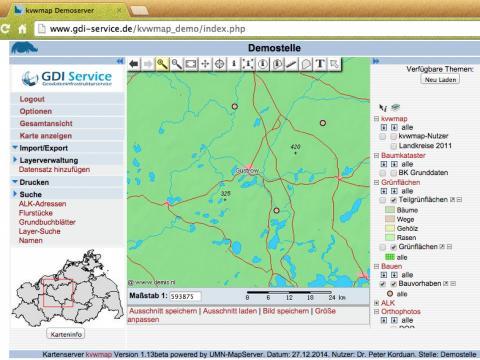Select the pan map cross-arrows tool
The height and width of the screenshot is (360, 480).
pos(205,64)
